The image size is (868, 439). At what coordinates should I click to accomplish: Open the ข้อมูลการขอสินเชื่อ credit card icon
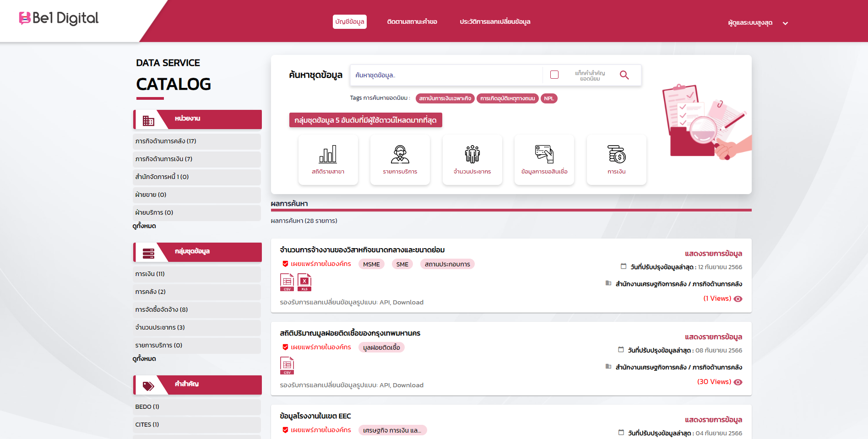pyautogui.click(x=544, y=154)
